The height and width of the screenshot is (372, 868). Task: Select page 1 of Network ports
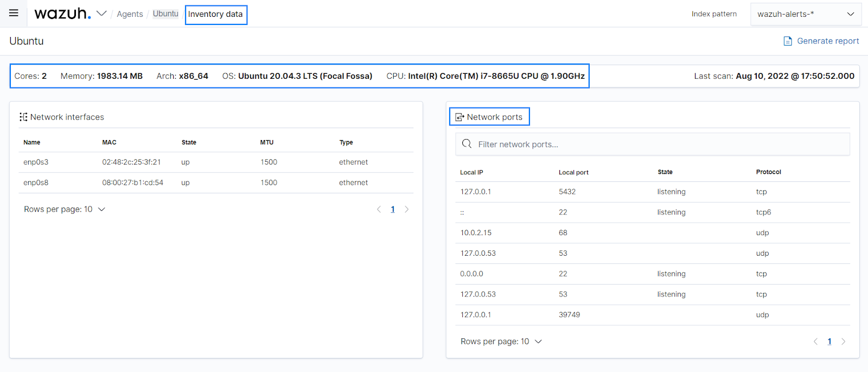pyautogui.click(x=829, y=342)
